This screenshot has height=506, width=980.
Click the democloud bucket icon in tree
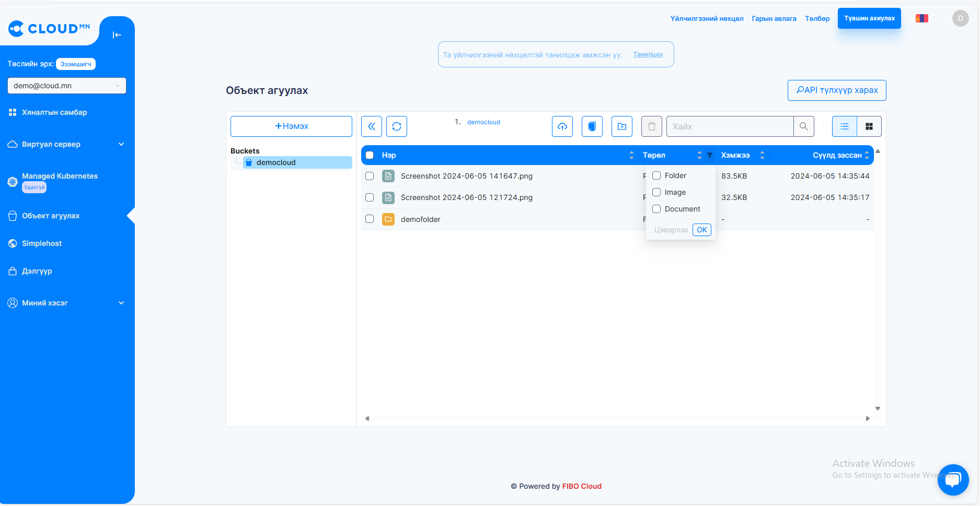(x=249, y=162)
